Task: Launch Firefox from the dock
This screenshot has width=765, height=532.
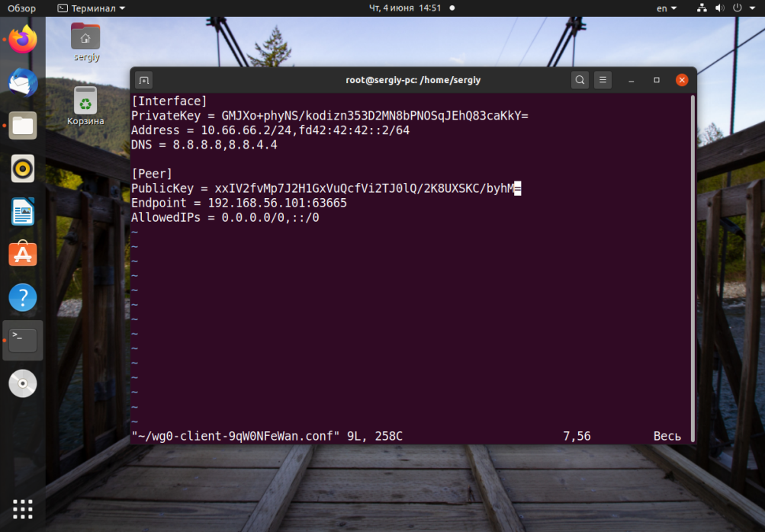Action: 22,40
